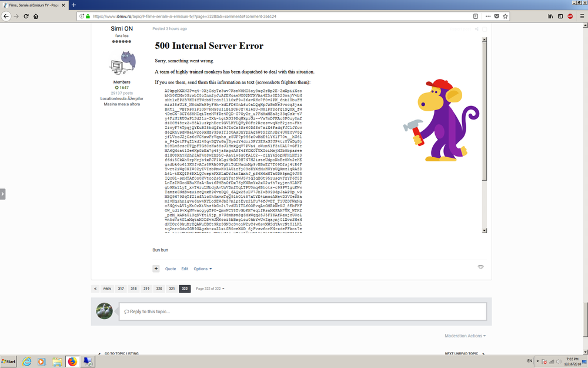Screen dimensions: 588x368
Task: Select current page 322 button
Action: pos(185,289)
